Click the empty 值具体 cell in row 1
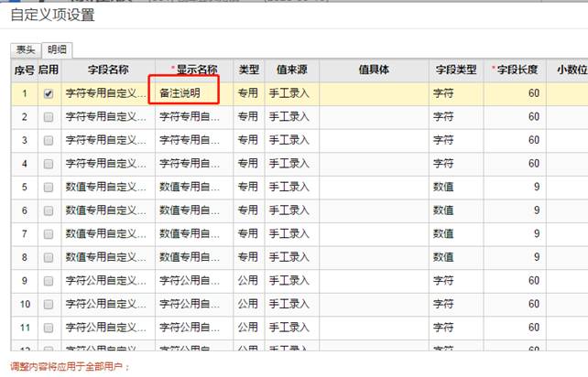The width and height of the screenshot is (588, 377). click(374, 93)
